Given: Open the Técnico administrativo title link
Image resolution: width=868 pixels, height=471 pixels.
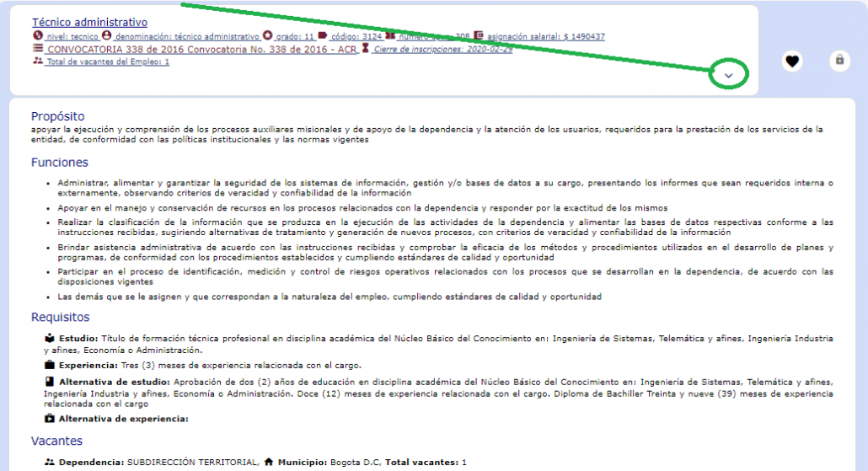Looking at the screenshot, I should pos(89,23).
